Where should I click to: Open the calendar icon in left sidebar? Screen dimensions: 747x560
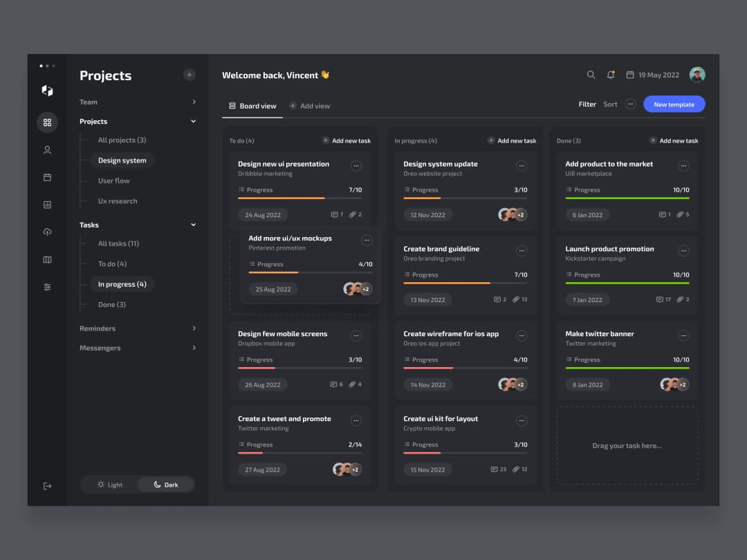pyautogui.click(x=47, y=177)
